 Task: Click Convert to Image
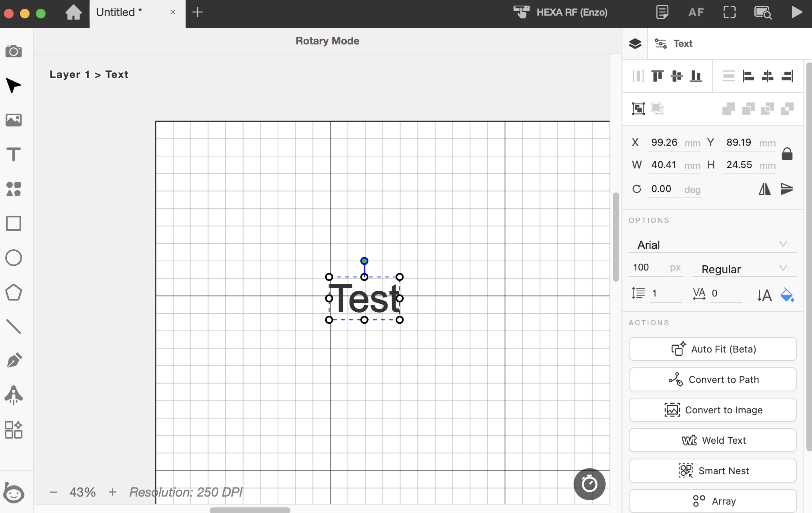[x=713, y=410]
